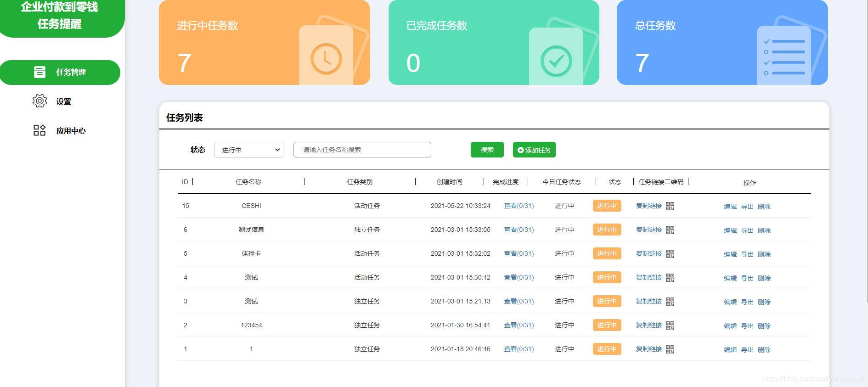The width and height of the screenshot is (868, 387).
Task: Export task ID 1
Action: click(747, 350)
